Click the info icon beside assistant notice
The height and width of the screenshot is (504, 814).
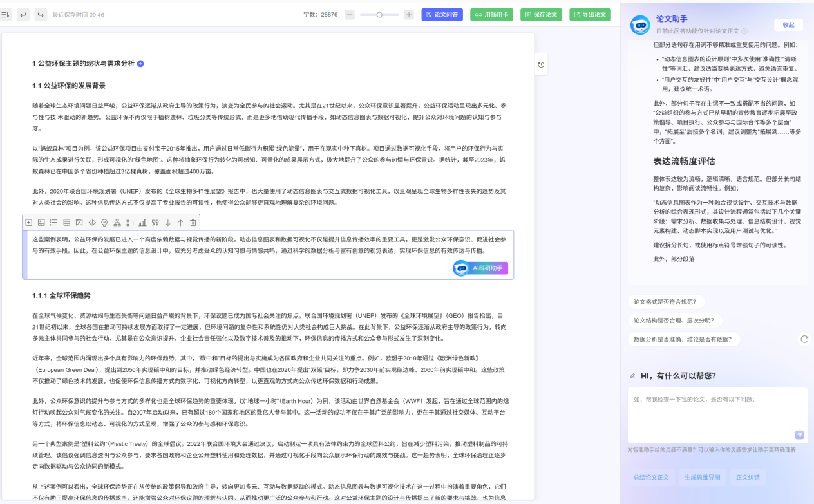(744, 31)
